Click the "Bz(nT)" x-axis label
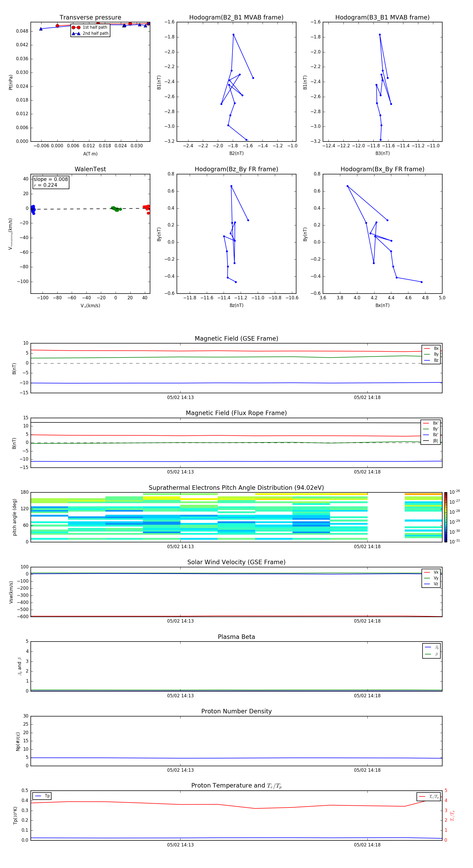This screenshot has height=868, width=473. coord(236,305)
